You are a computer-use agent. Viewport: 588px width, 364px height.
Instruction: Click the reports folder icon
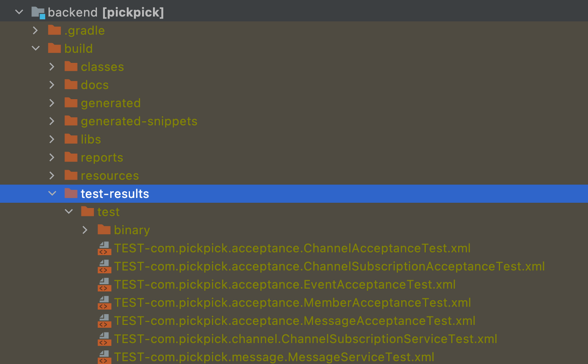point(71,157)
